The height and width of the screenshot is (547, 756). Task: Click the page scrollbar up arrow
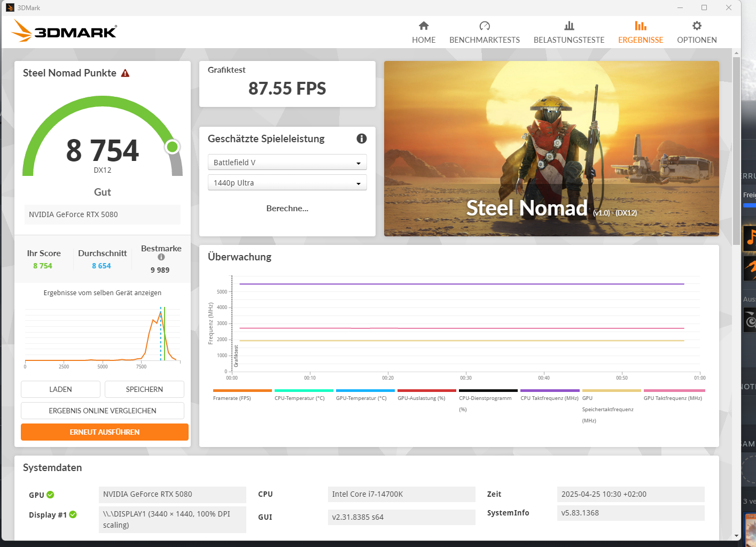pyautogui.click(x=737, y=53)
